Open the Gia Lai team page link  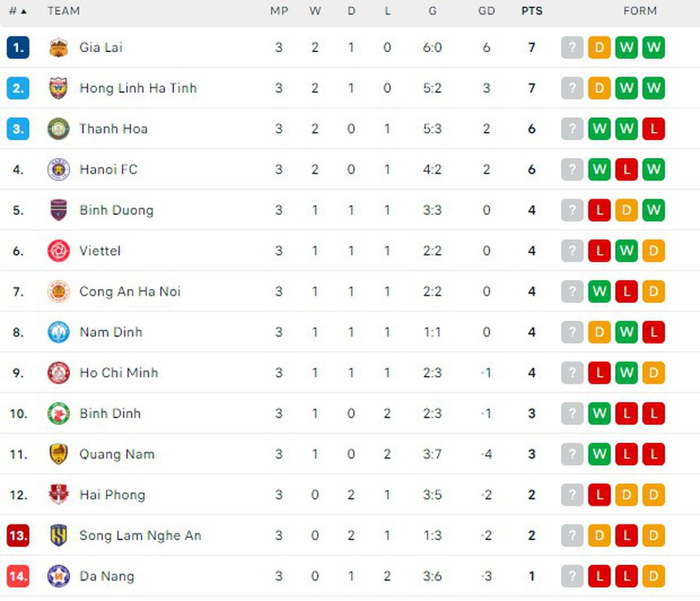click(x=101, y=47)
